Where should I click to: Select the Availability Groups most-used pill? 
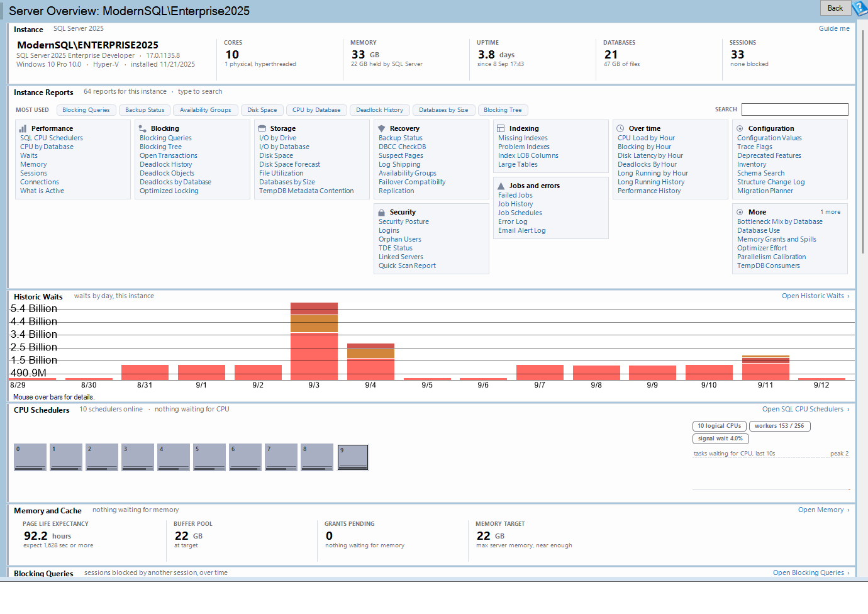pos(206,110)
